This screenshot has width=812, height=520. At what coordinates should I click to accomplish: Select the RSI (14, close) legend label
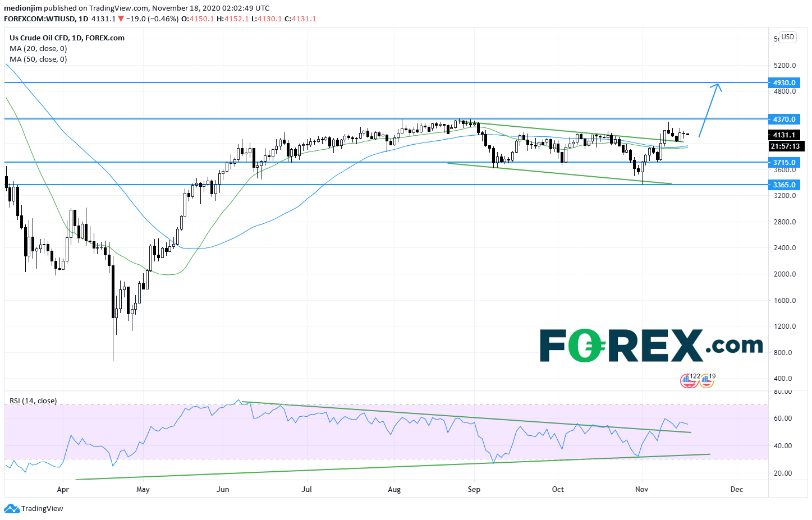(33, 401)
